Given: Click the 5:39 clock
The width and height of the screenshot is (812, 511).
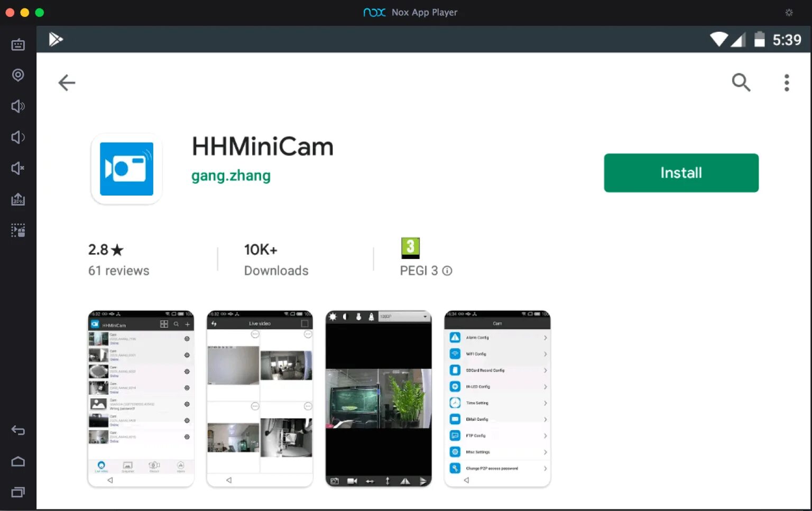Looking at the screenshot, I should 787,40.
